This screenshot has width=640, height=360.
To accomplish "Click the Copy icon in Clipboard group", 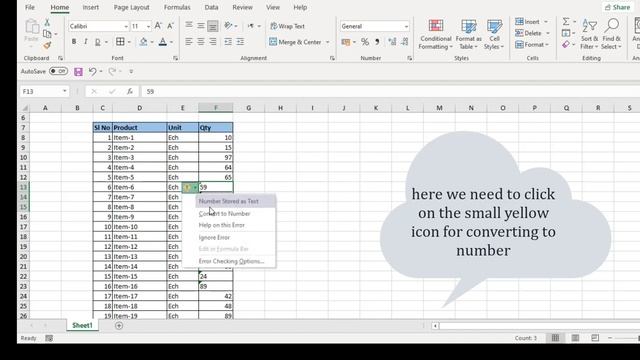I will [47, 34].
